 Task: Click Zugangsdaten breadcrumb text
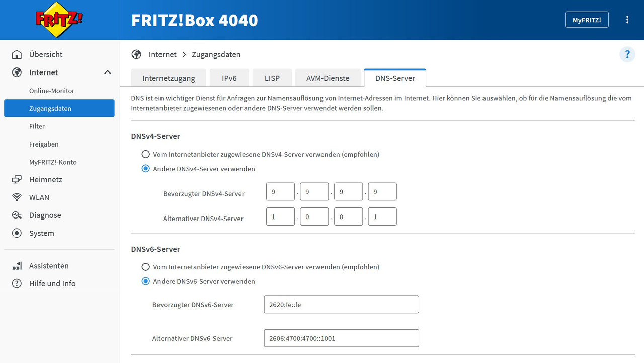tap(216, 54)
